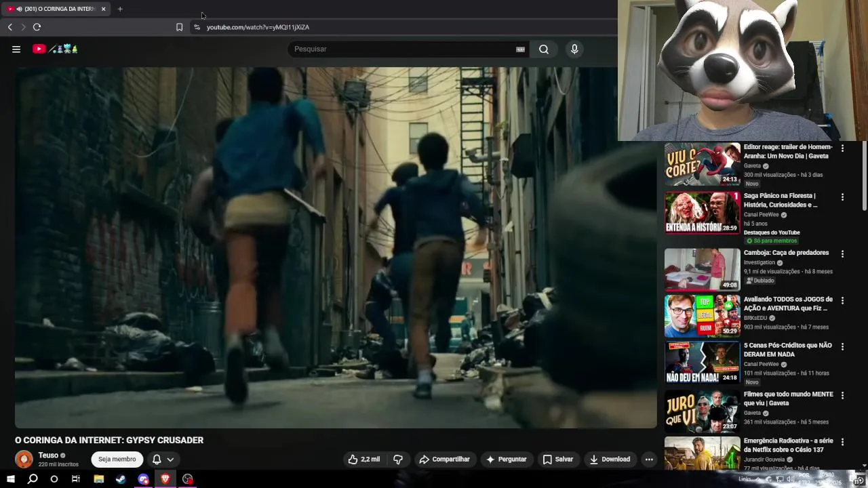The image size is (868, 488).
Task: Open Teuso channel name link
Action: point(48,455)
